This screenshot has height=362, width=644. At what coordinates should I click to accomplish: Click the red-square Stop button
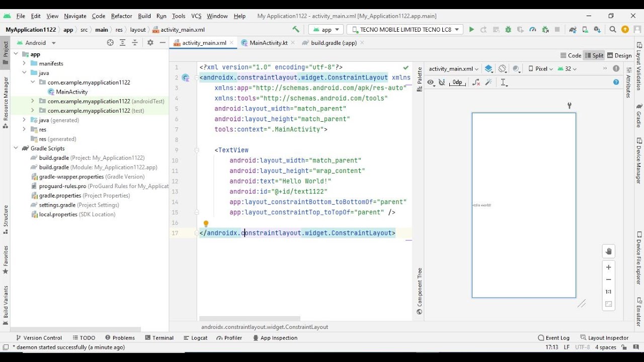pyautogui.click(x=557, y=30)
